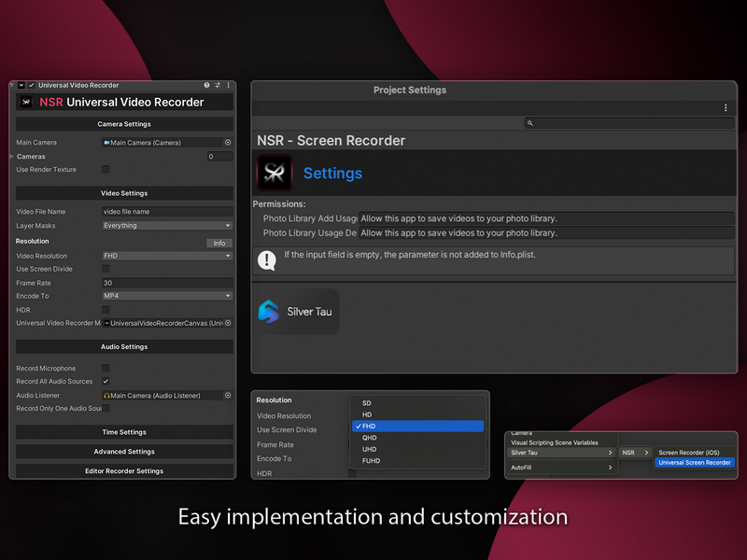Open the help icon in the Universal Video Recorder header
Image resolution: width=747 pixels, height=560 pixels.
click(206, 85)
